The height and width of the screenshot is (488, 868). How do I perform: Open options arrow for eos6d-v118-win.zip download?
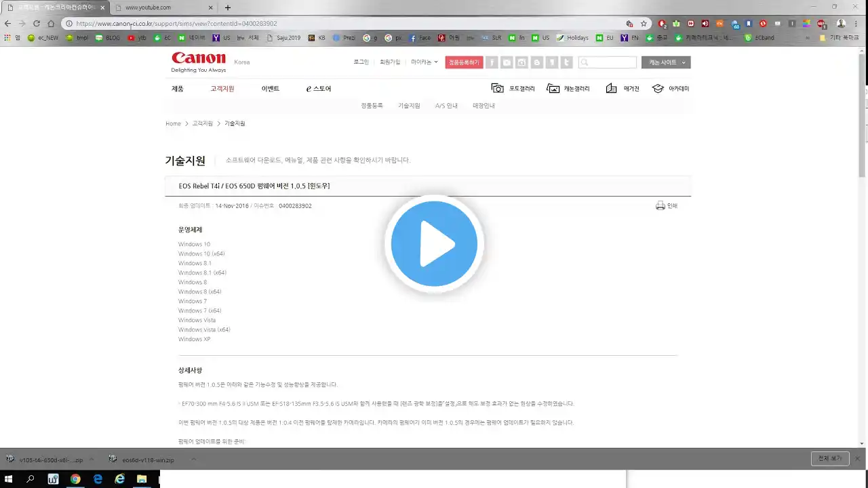(x=193, y=460)
